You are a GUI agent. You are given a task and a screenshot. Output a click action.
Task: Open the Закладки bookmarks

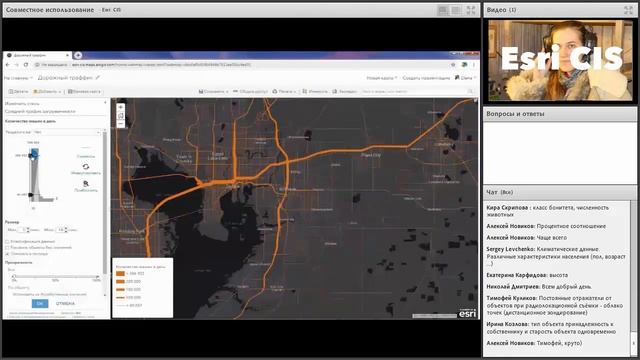(x=345, y=91)
